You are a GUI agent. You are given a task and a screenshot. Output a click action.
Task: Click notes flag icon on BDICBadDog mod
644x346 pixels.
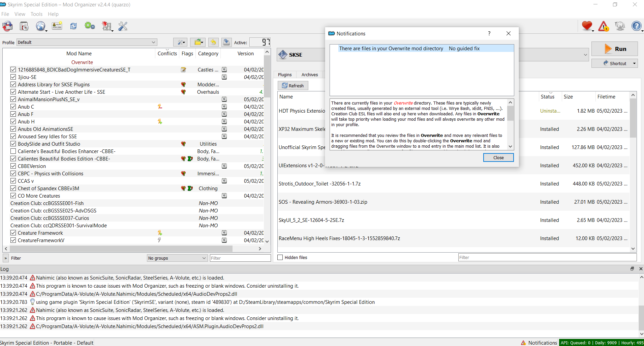coord(183,70)
